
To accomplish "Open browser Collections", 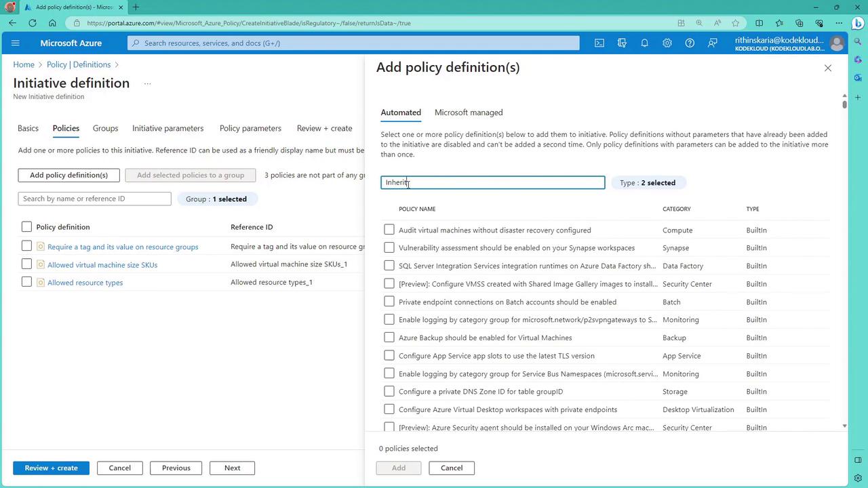I will [x=800, y=23].
